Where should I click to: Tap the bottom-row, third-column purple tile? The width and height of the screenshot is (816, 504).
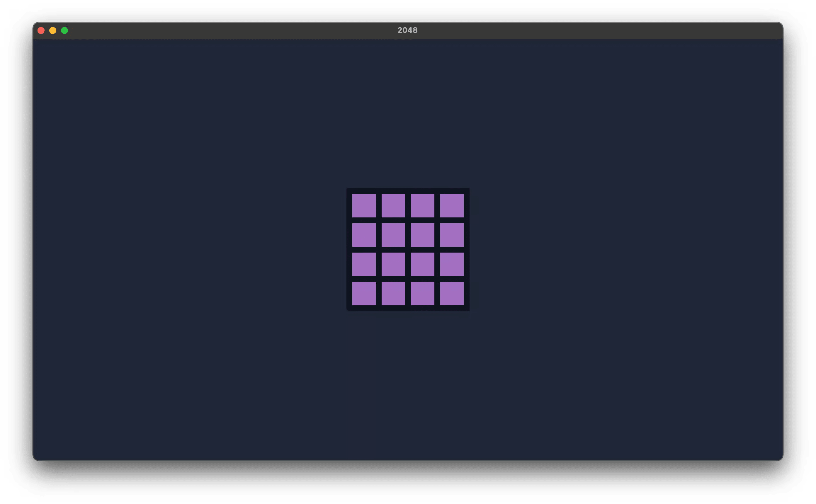(x=423, y=294)
